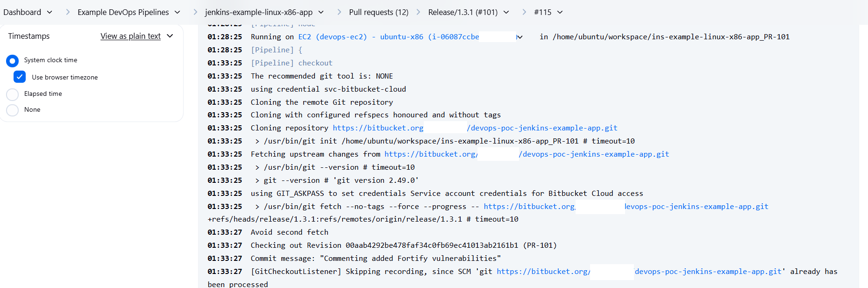Navigate to Pull requests (12) breadcrumb
The height and width of the screenshot is (288, 868).
pos(378,12)
